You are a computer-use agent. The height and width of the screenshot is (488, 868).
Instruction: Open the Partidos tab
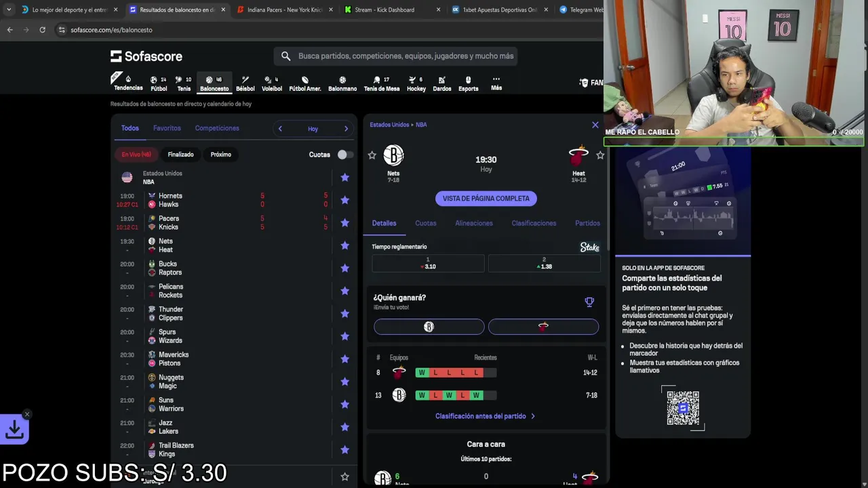pos(587,223)
